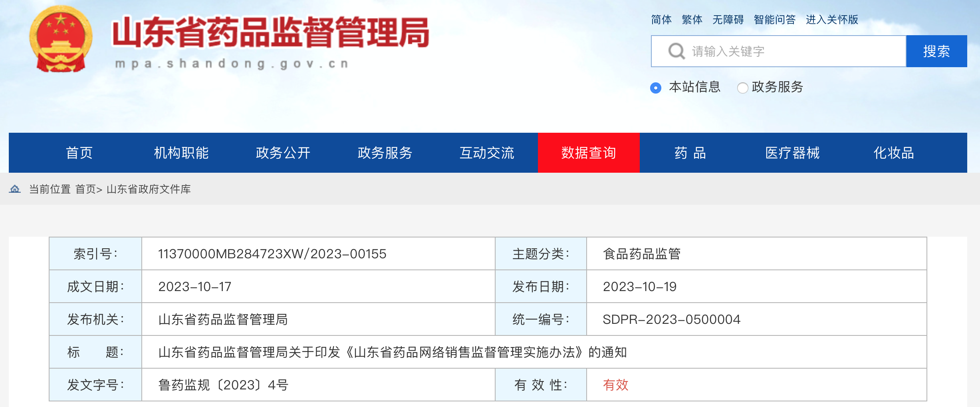Click the 发布机关 label cell

click(95, 319)
